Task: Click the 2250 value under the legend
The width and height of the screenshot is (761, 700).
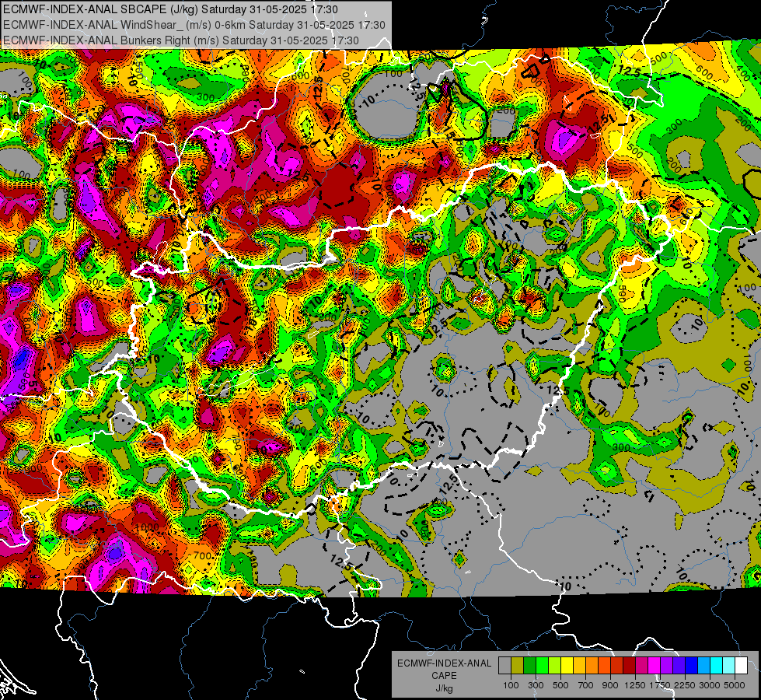Action: [x=685, y=685]
